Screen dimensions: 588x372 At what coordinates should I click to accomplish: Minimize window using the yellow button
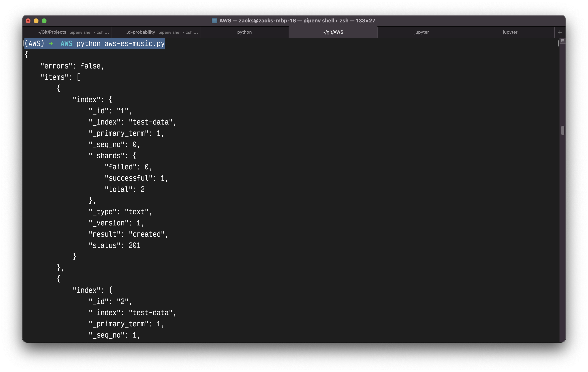[36, 21]
